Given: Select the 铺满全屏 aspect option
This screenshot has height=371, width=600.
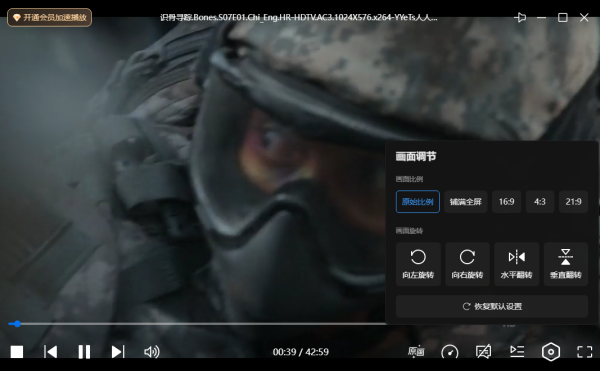Looking at the screenshot, I should click(466, 202).
